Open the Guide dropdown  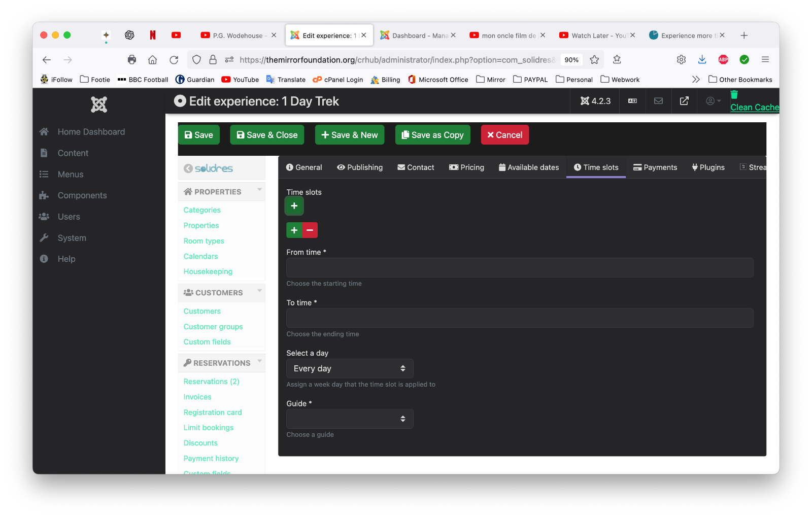coord(350,419)
